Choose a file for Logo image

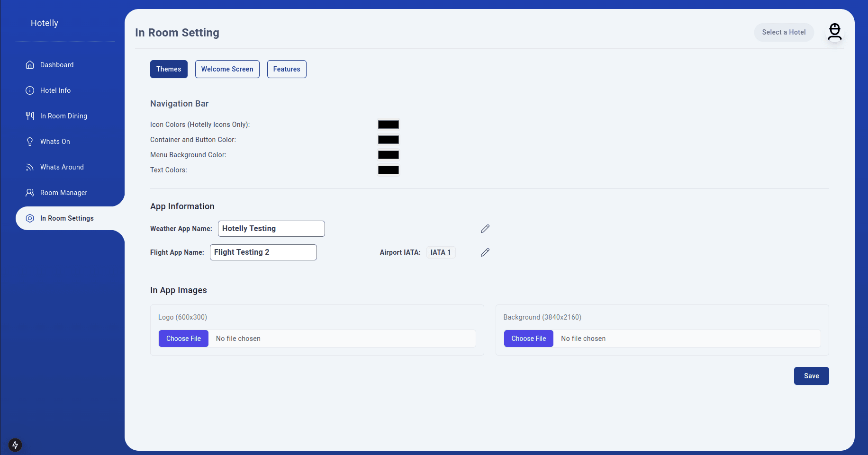point(183,339)
